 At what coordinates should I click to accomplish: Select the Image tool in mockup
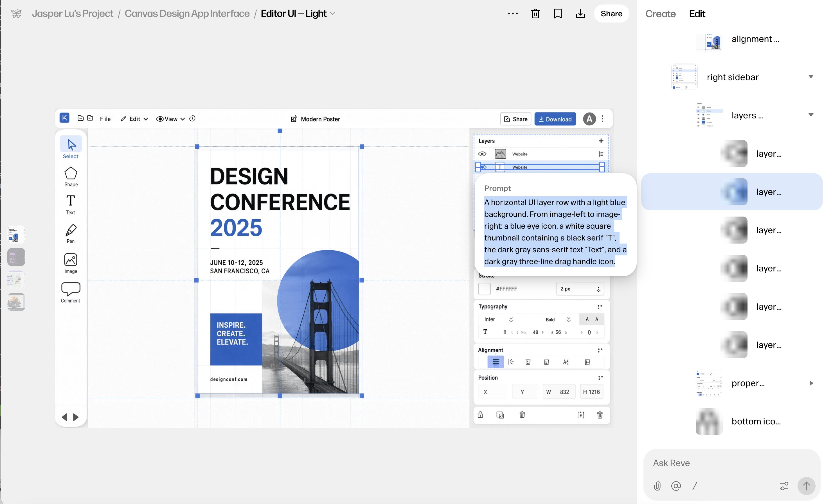71,263
